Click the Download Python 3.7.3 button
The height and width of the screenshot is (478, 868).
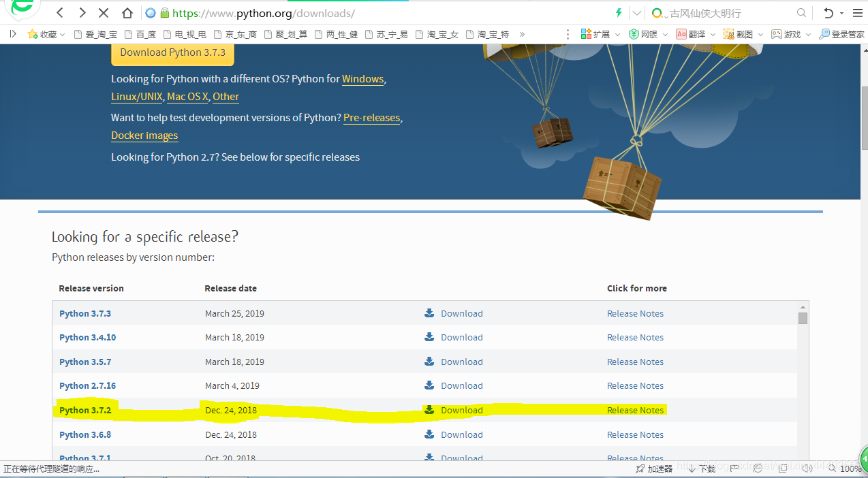coord(172,52)
